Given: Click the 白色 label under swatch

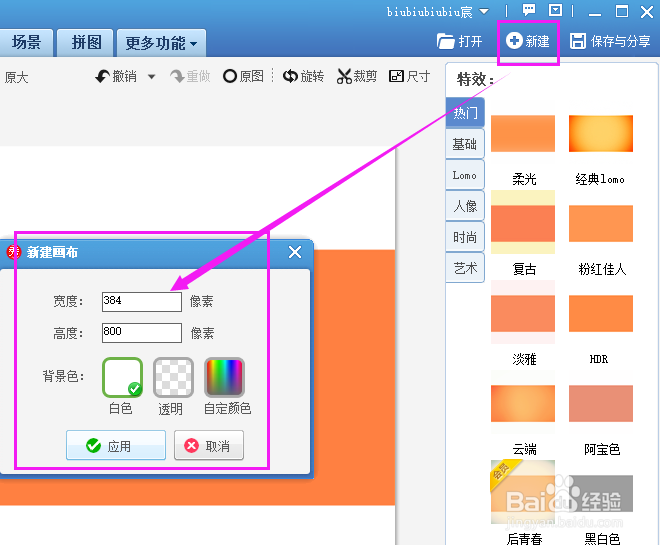Looking at the screenshot, I should pos(121,408).
